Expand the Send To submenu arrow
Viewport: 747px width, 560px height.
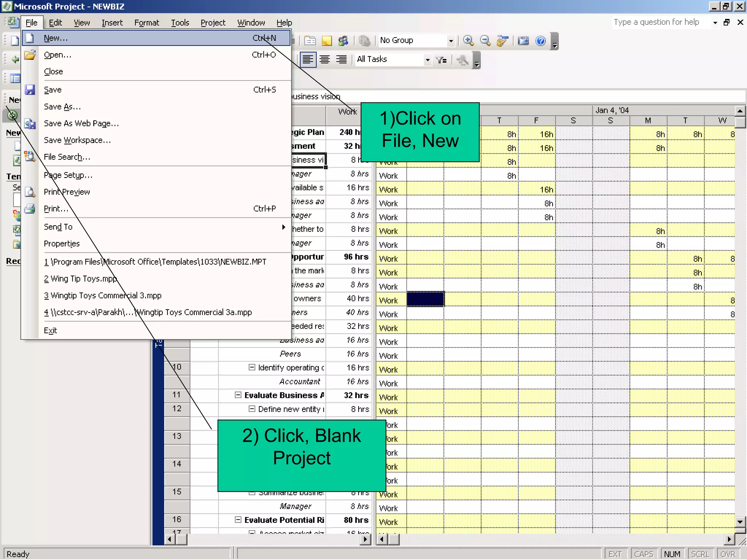[x=283, y=227]
